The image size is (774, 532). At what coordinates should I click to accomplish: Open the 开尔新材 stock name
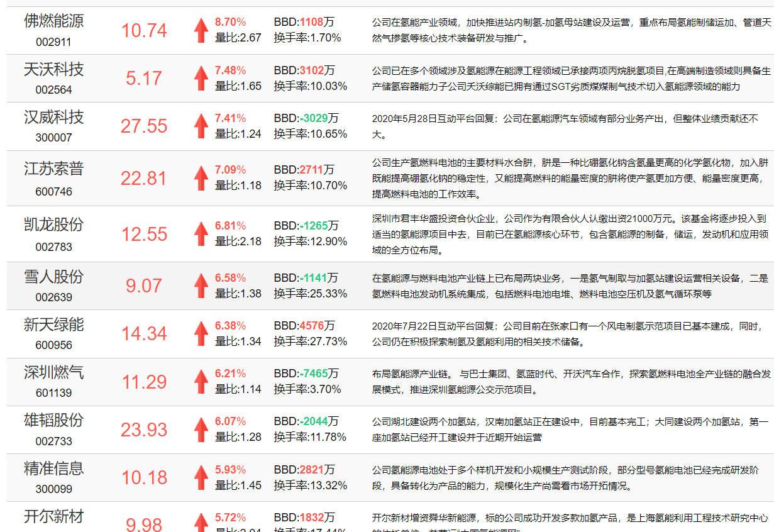point(53,517)
